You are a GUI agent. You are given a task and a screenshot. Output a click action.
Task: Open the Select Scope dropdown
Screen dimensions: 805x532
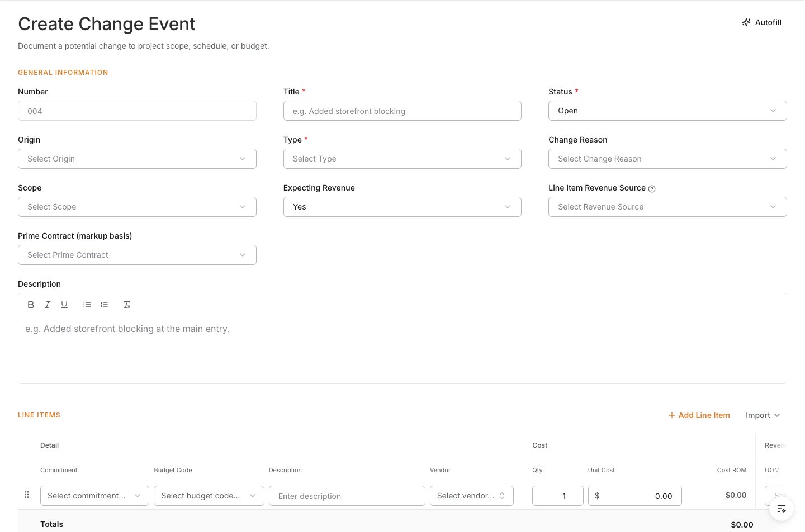pyautogui.click(x=137, y=207)
